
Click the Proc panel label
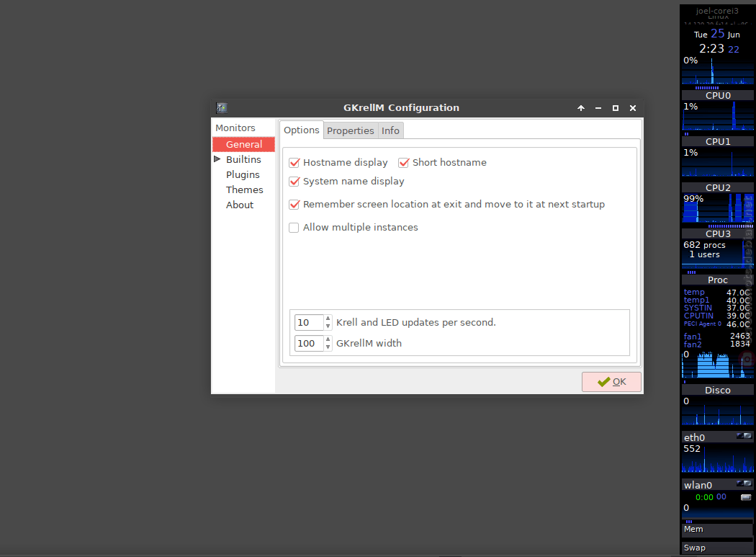tap(718, 280)
